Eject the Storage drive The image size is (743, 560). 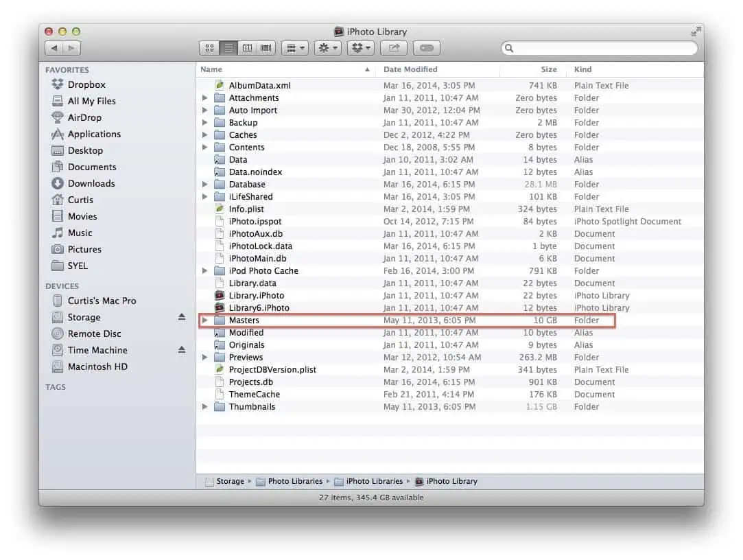coord(182,317)
